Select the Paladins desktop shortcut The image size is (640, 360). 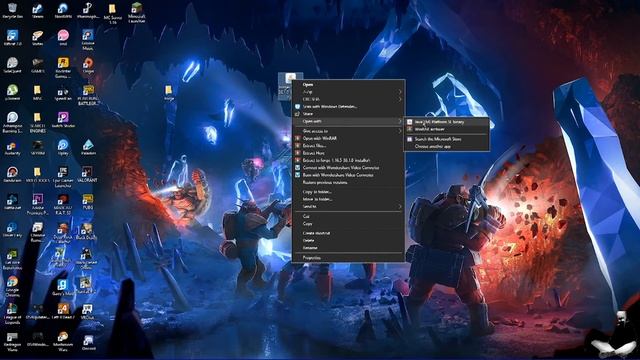click(88, 148)
